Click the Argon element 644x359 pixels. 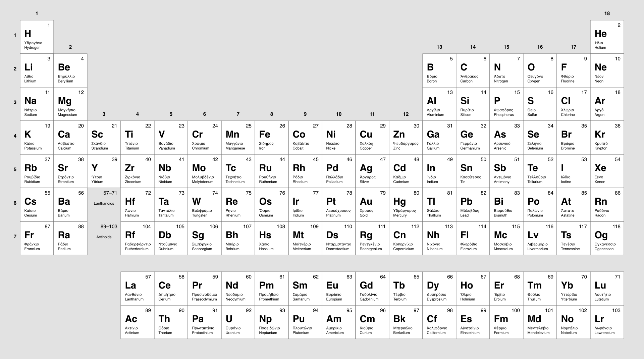tap(607, 104)
